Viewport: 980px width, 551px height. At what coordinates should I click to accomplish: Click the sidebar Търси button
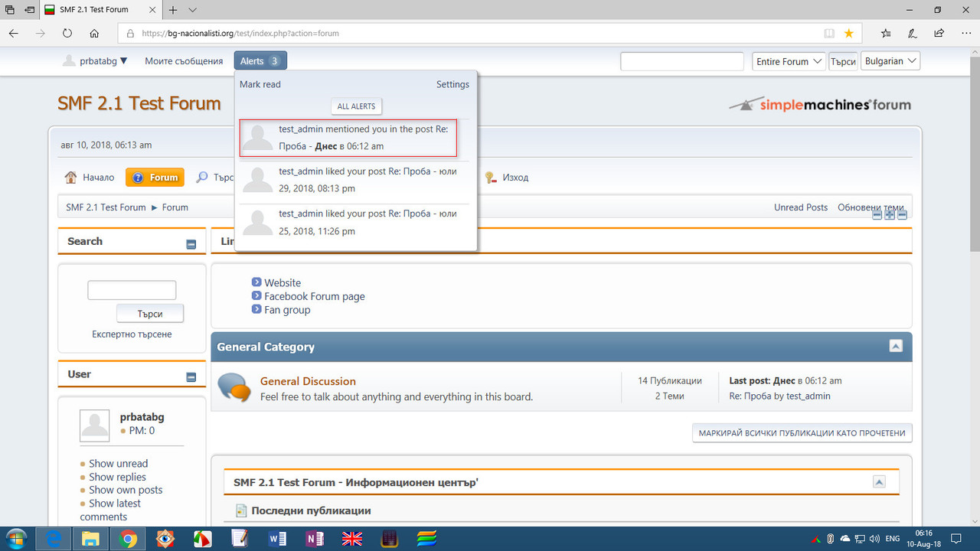point(150,314)
